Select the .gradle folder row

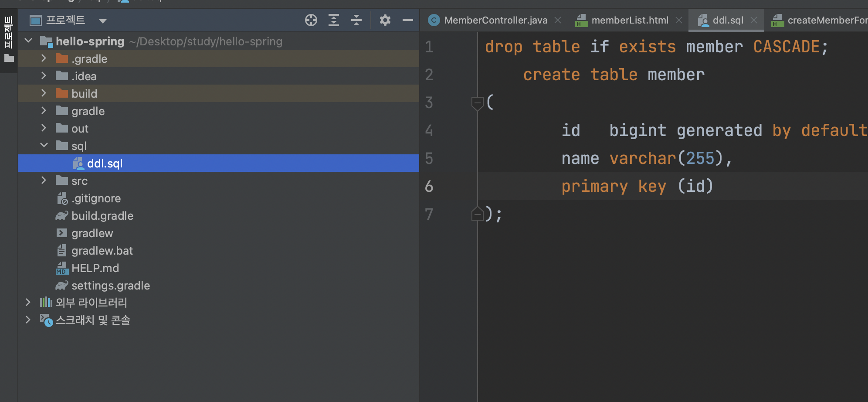[x=219, y=58]
